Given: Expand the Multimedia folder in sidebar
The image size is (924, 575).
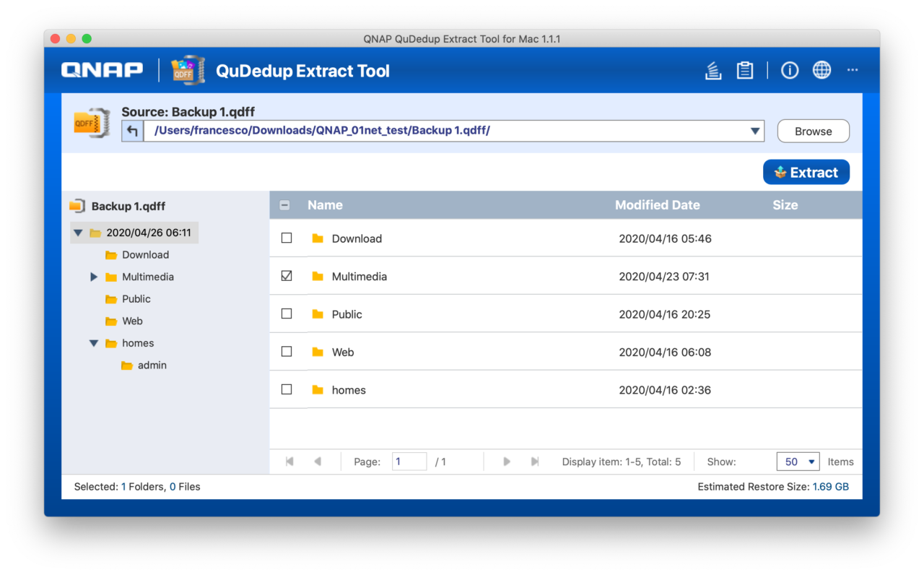Looking at the screenshot, I should tap(93, 277).
